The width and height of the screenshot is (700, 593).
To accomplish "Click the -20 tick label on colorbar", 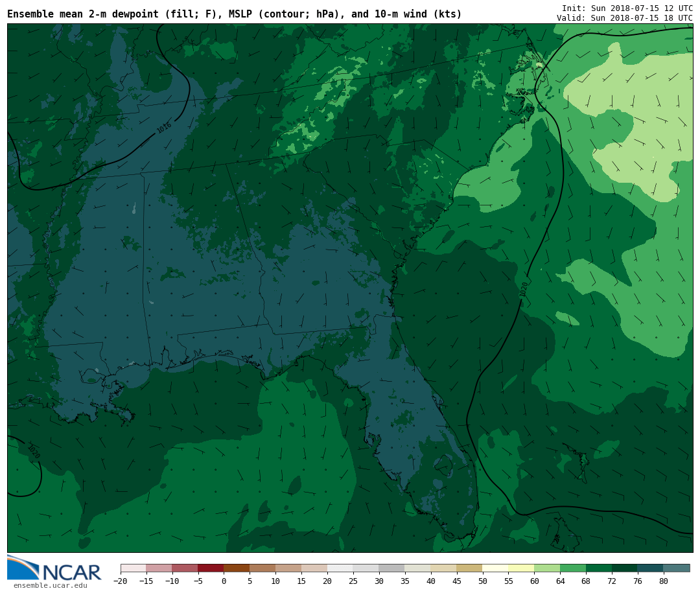I will pyautogui.click(x=121, y=581).
